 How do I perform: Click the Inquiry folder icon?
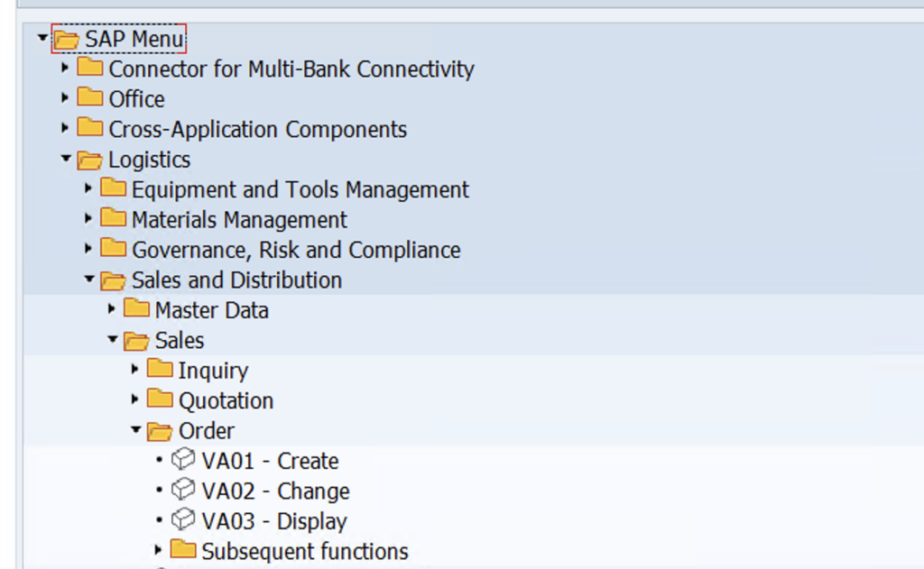(x=160, y=368)
